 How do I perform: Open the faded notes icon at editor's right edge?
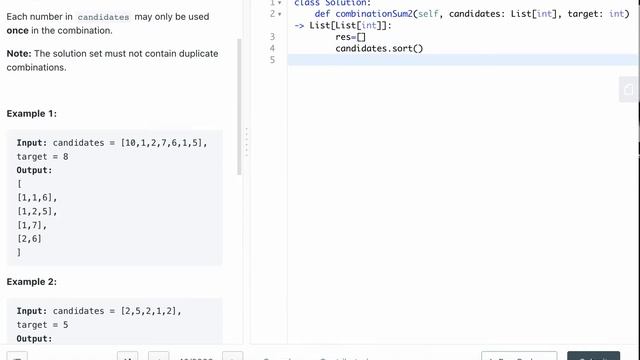[629, 89]
